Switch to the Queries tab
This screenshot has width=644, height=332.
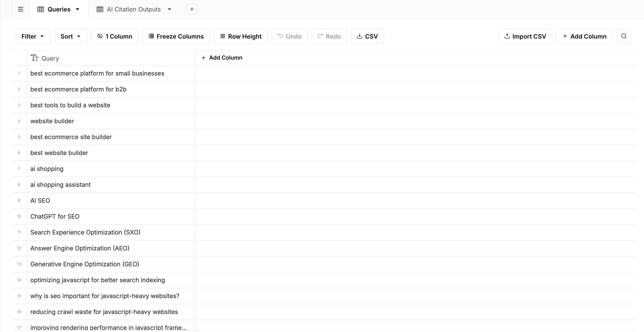[58, 9]
